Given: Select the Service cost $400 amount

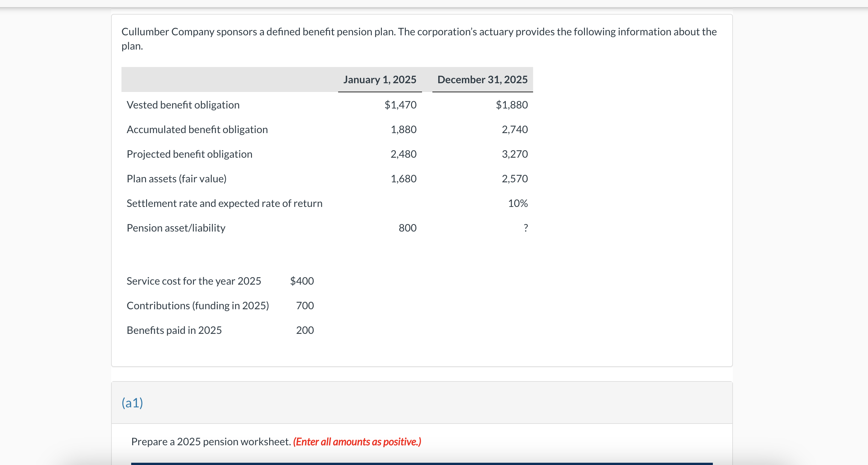Looking at the screenshot, I should click(302, 281).
